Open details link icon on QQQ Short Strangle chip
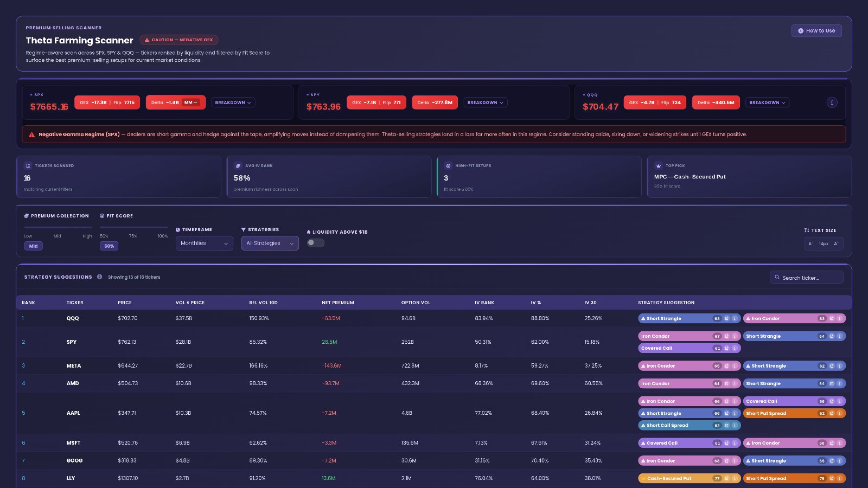868x488 pixels. (726, 319)
